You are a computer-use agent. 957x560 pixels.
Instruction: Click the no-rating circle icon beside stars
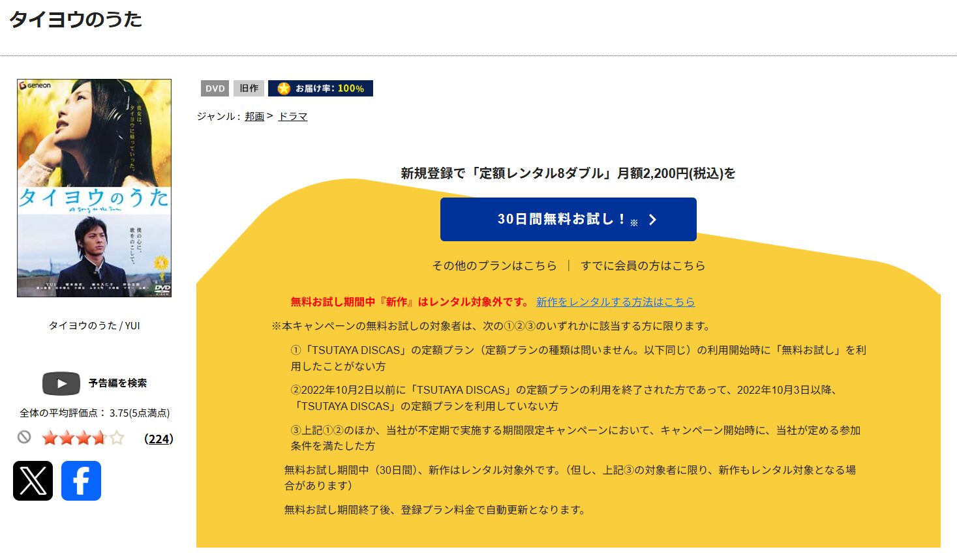click(24, 437)
